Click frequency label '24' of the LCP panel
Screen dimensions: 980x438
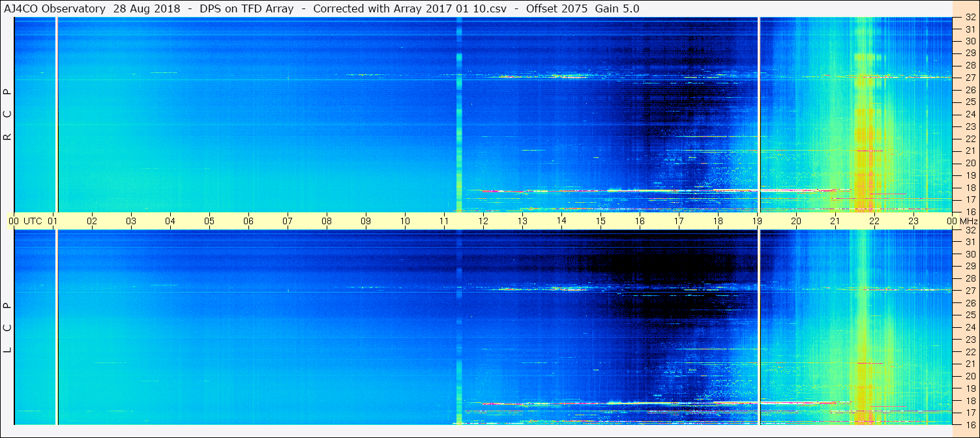click(x=970, y=327)
